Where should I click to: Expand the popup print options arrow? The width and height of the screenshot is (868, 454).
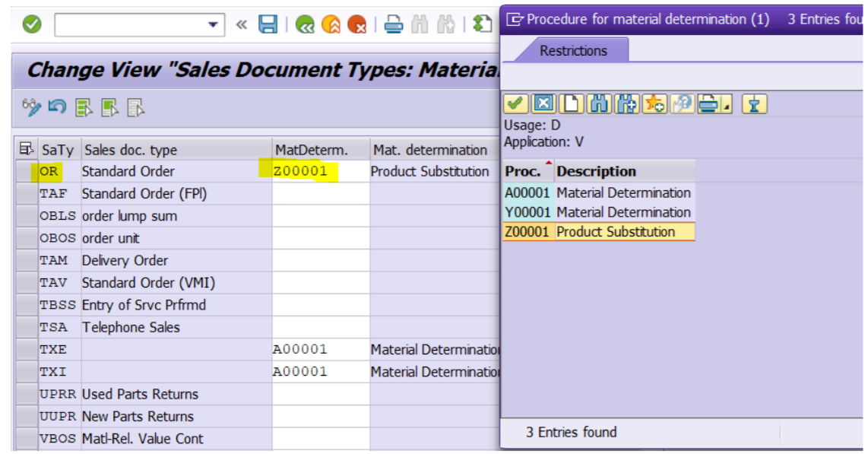point(727,106)
